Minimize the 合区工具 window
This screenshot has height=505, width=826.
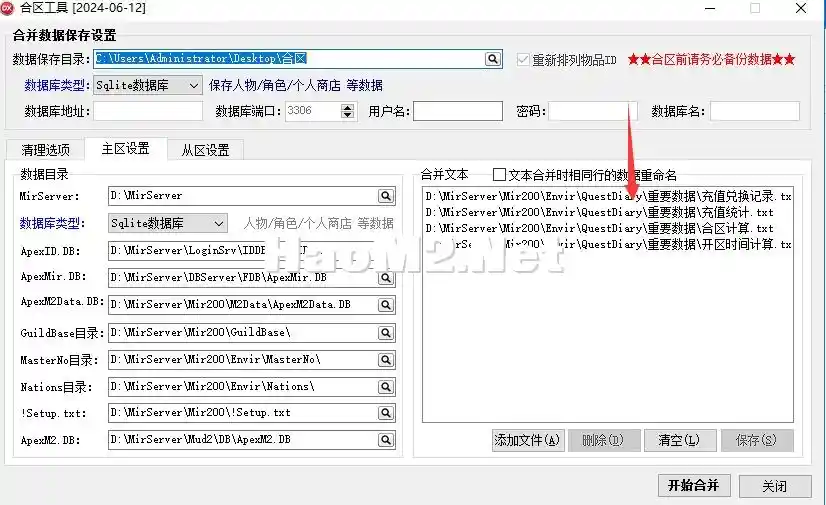point(710,8)
